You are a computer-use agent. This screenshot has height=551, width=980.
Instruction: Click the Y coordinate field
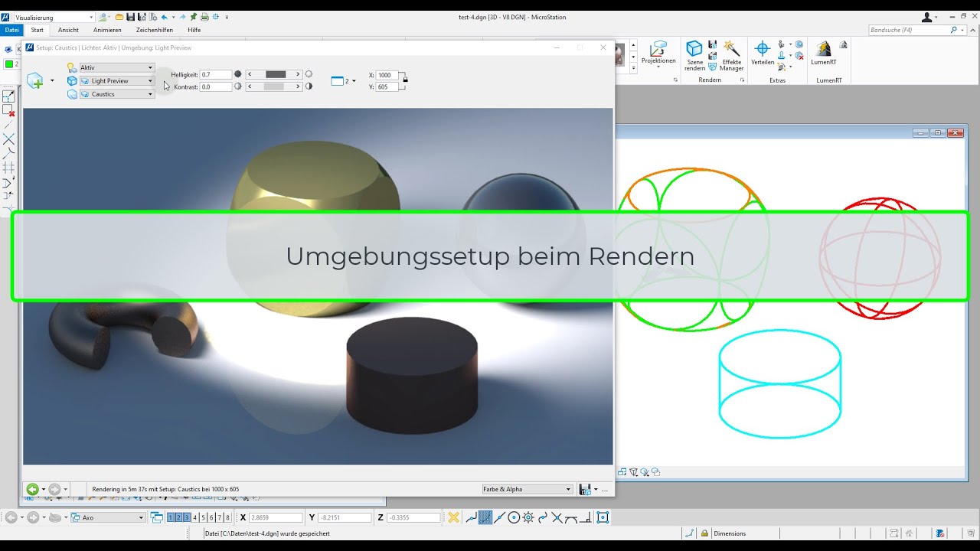click(345, 518)
